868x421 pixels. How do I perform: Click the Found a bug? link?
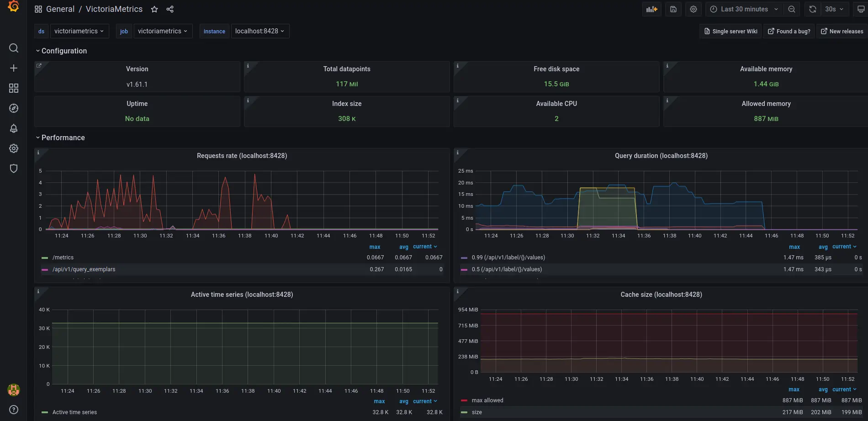pyautogui.click(x=789, y=31)
